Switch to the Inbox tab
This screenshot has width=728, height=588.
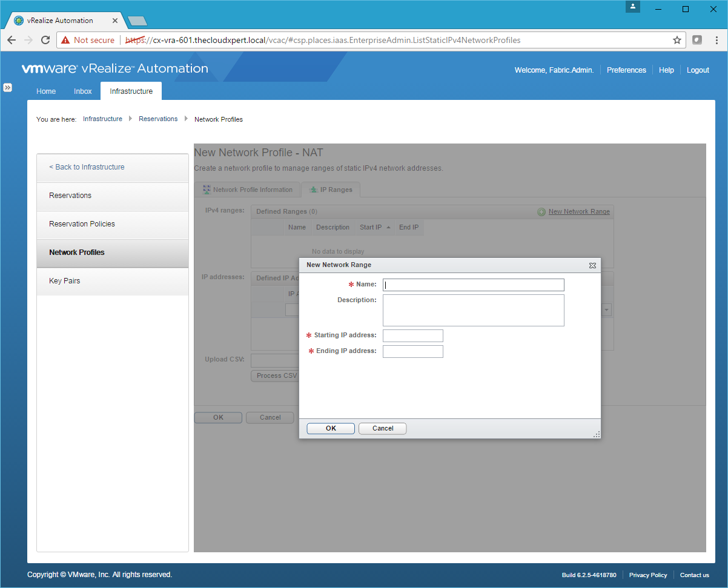[83, 91]
